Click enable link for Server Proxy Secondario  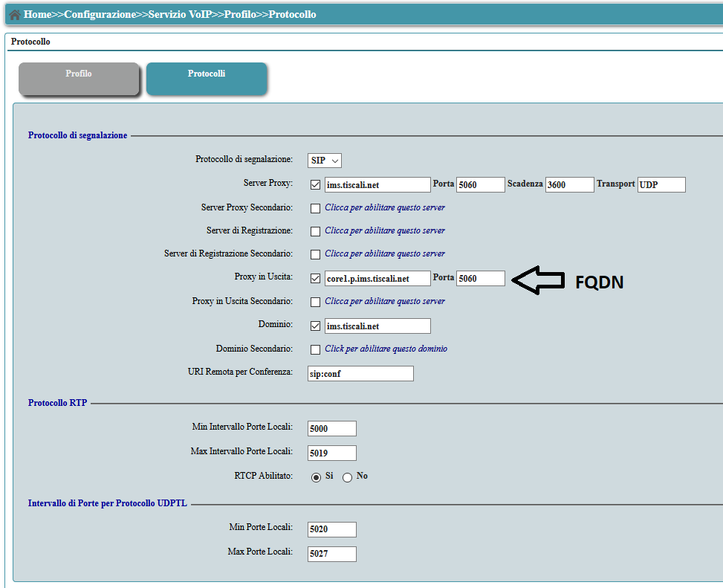[385, 207]
